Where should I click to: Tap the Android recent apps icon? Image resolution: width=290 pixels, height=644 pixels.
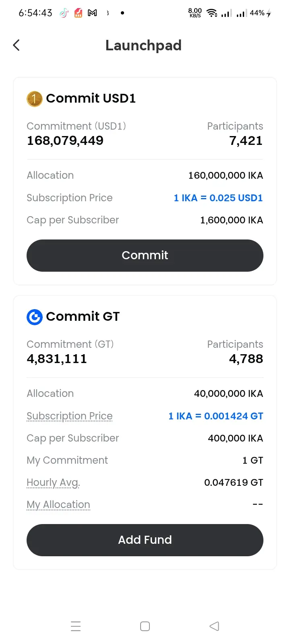point(76,626)
